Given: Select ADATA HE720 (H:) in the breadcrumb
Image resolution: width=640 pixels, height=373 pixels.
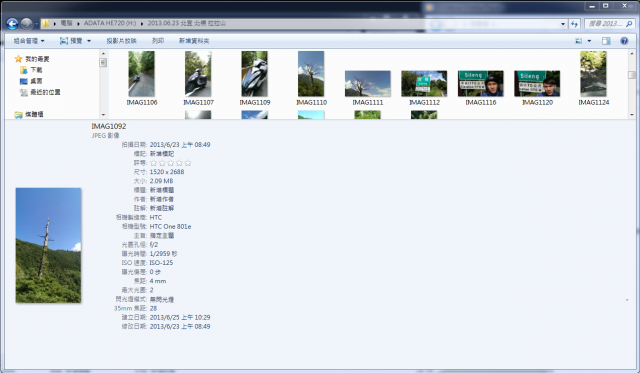Looking at the screenshot, I should coord(110,23).
